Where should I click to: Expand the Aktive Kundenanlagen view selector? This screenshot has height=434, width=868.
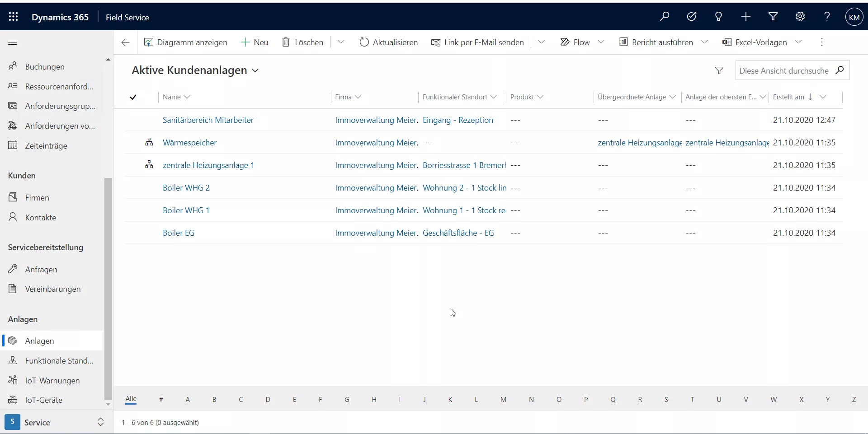[255, 70]
